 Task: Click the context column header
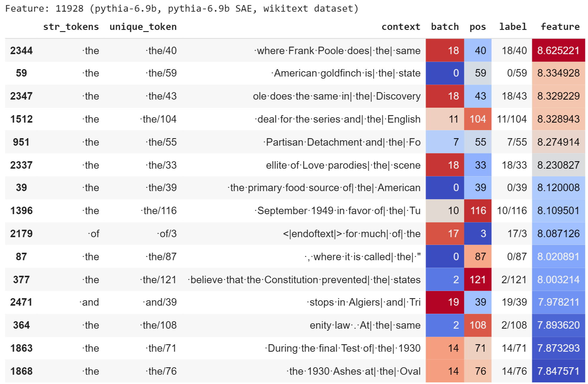(401, 27)
